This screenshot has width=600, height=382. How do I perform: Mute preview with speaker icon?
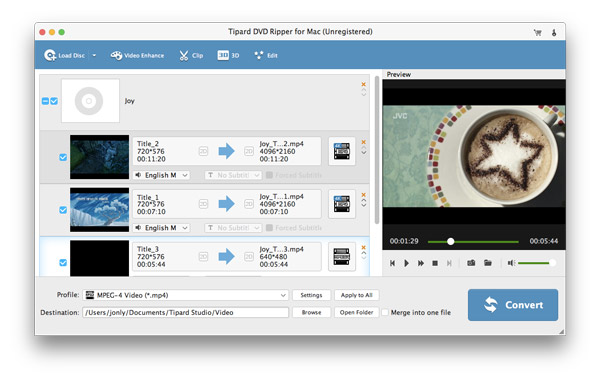[x=511, y=263]
